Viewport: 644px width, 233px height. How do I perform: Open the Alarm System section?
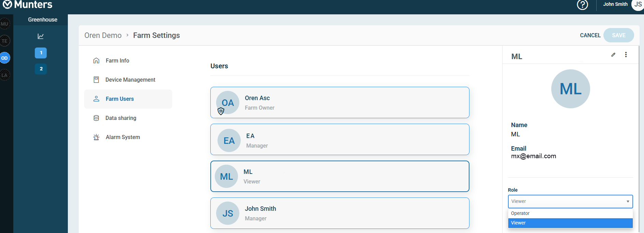pos(123,137)
